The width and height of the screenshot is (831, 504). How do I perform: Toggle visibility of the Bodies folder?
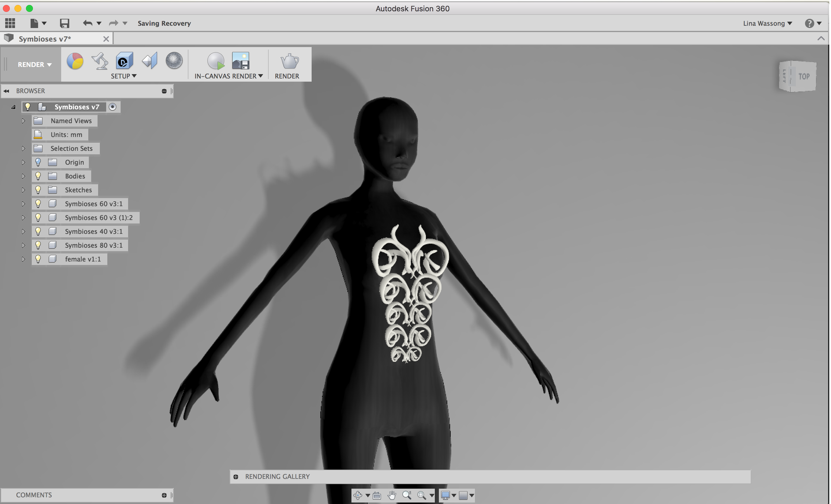38,176
